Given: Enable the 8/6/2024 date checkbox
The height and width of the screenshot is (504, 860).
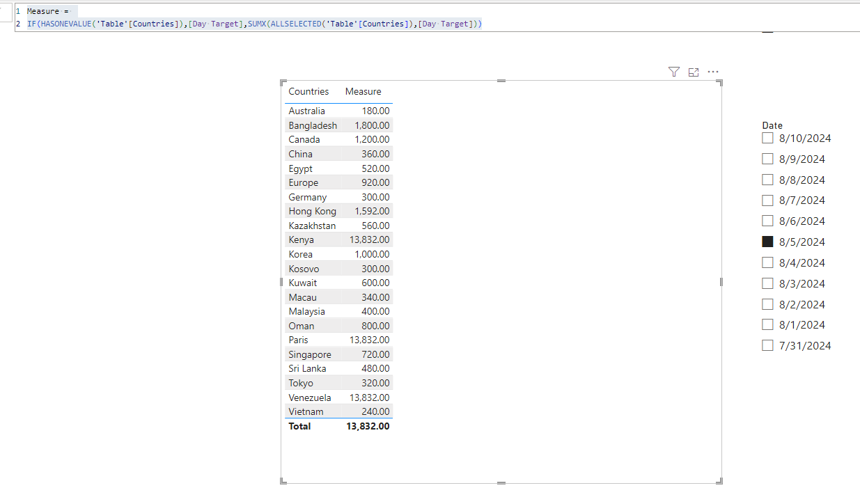Looking at the screenshot, I should [x=767, y=221].
